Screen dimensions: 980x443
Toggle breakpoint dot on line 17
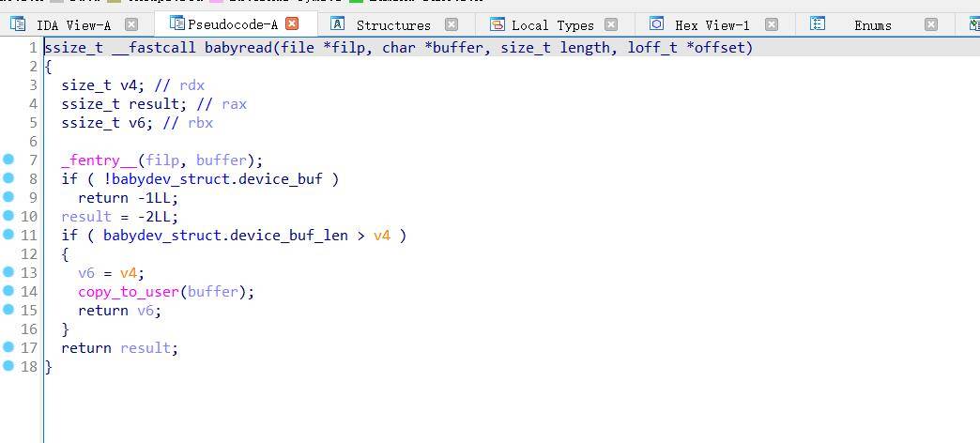click(x=8, y=347)
